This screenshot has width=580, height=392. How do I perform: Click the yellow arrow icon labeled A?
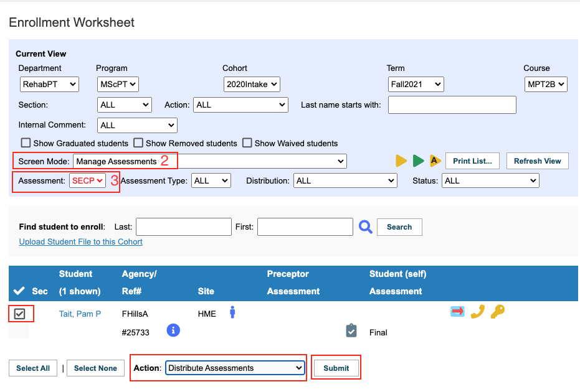pyautogui.click(x=435, y=161)
